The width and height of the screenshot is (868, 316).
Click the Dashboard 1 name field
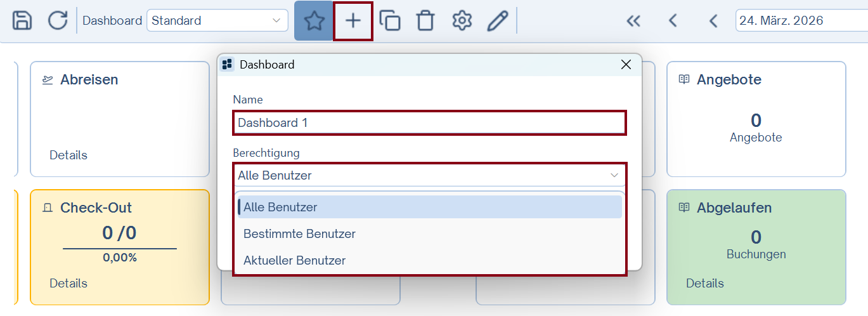(x=429, y=122)
